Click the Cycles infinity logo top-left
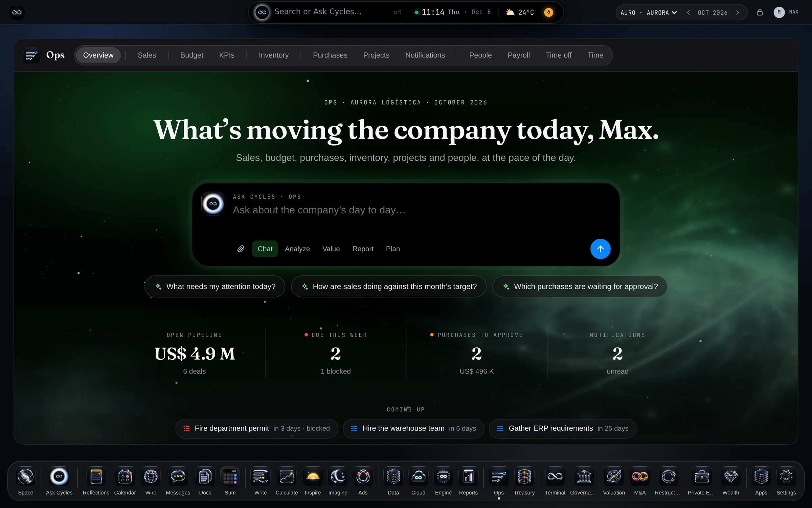The image size is (812, 508). (17, 13)
